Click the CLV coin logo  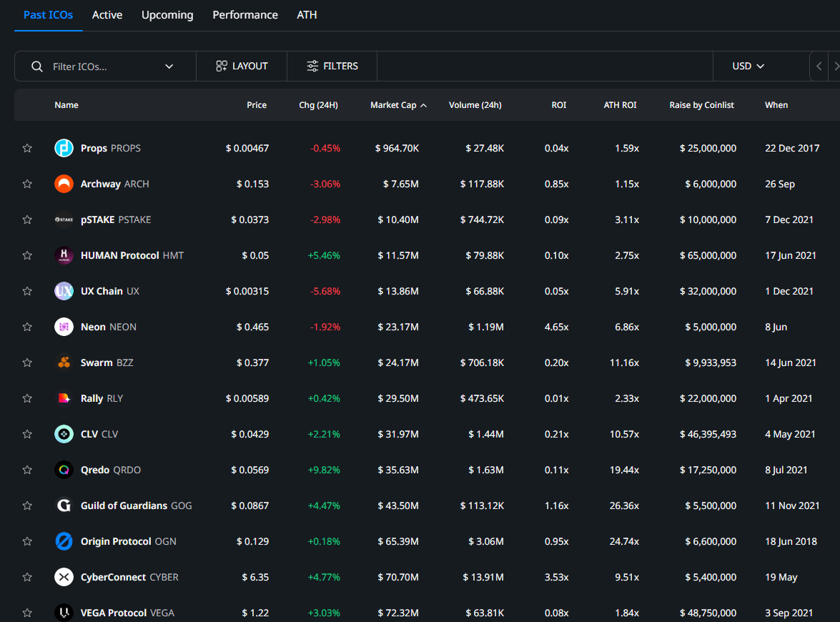[x=64, y=434]
